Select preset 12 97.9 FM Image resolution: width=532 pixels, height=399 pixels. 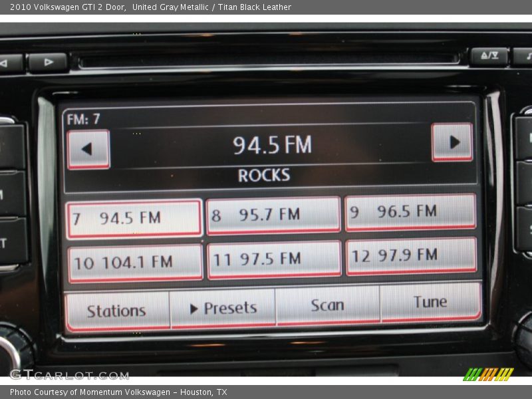click(412, 256)
